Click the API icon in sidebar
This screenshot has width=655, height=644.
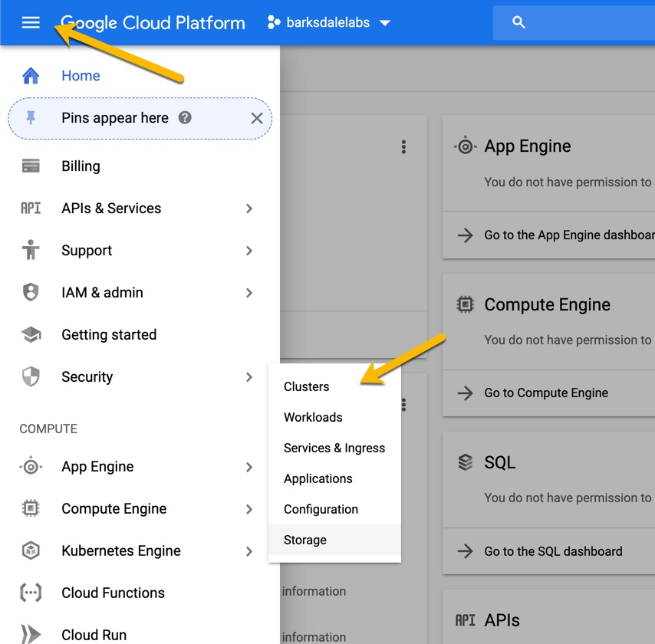tap(31, 208)
